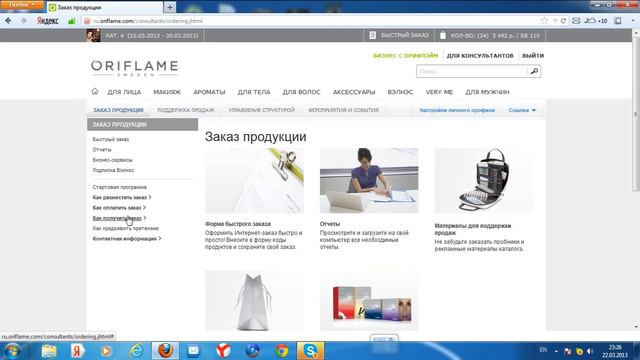
Task: Launch Internet Explorer from the taskbar
Action: [136, 351]
